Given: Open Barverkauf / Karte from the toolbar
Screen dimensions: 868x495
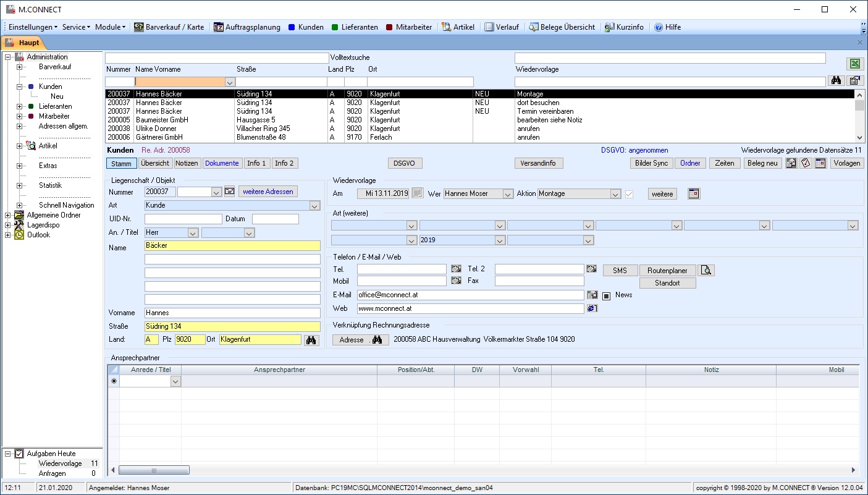Looking at the screenshot, I should [169, 27].
